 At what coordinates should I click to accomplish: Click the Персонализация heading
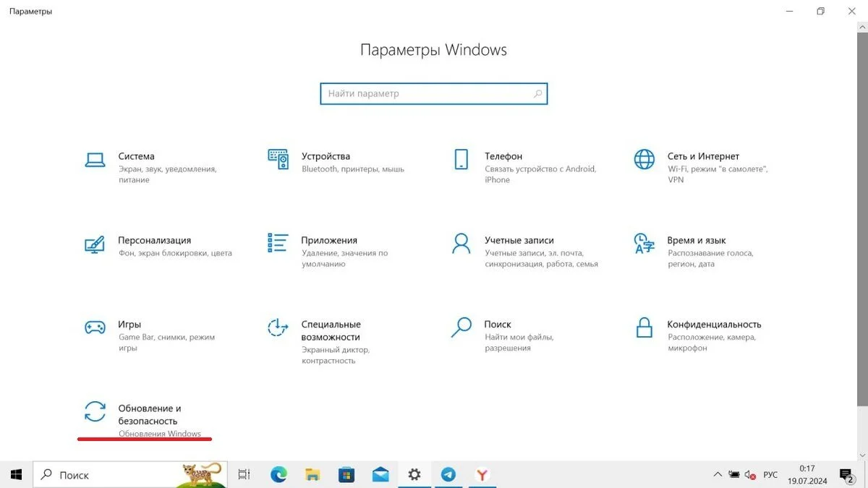coord(154,240)
